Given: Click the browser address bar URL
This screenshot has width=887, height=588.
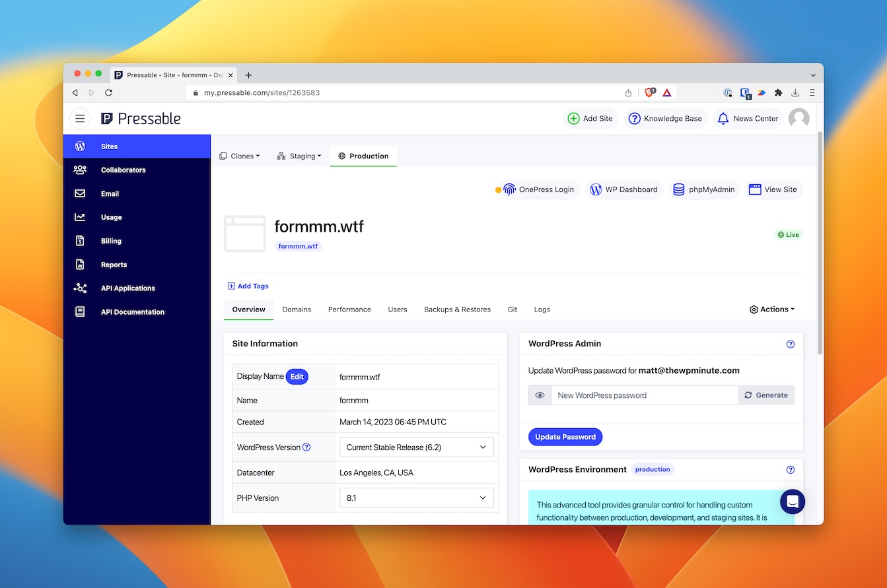Looking at the screenshot, I should (x=262, y=93).
